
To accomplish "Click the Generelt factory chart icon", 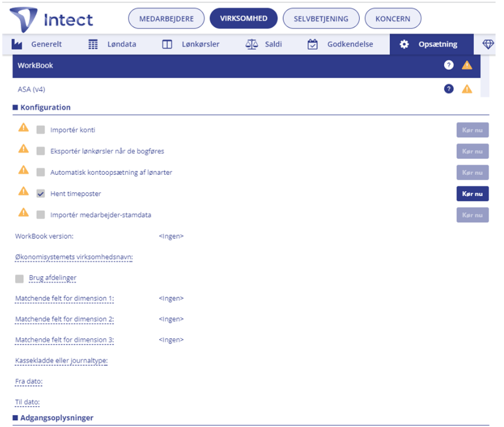I will click(17, 45).
